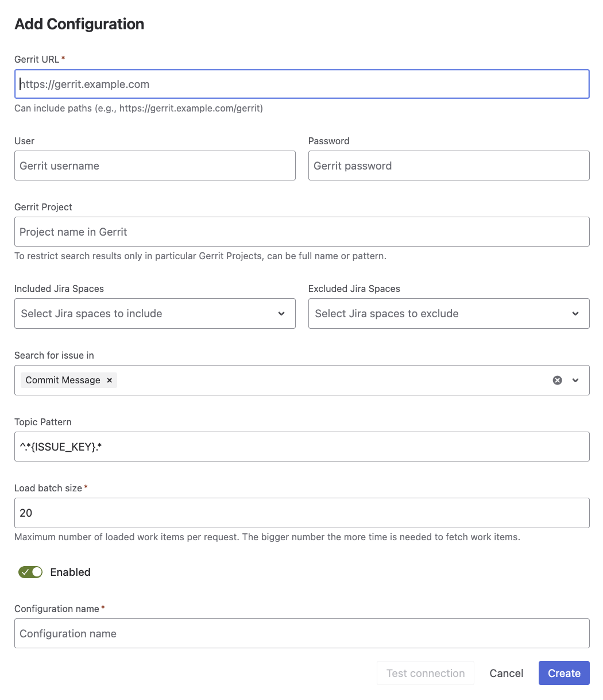Focus the Gerrit Project name field
The height and width of the screenshot is (700, 603).
pyautogui.click(x=301, y=232)
